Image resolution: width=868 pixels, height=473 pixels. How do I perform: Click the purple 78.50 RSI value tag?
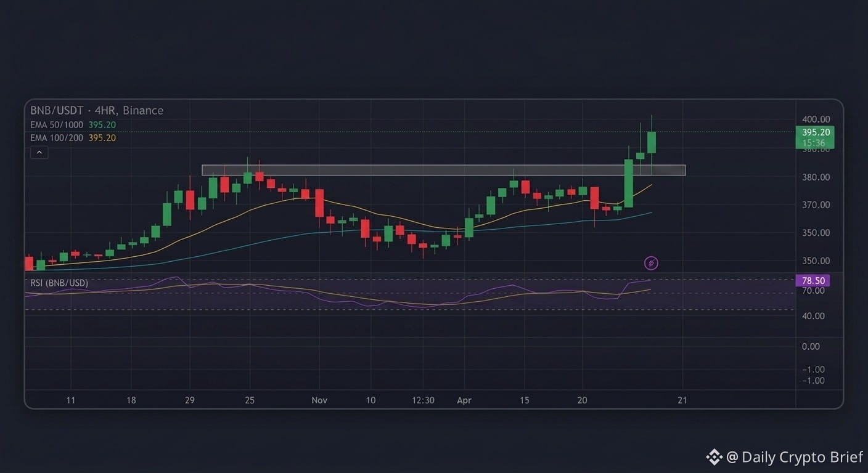pos(813,281)
